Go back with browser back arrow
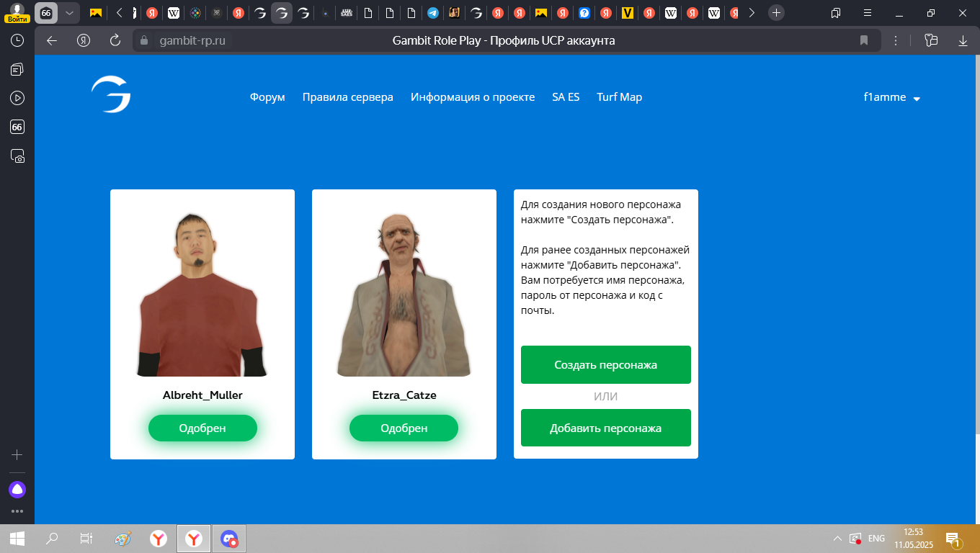The image size is (980, 553). (51, 40)
